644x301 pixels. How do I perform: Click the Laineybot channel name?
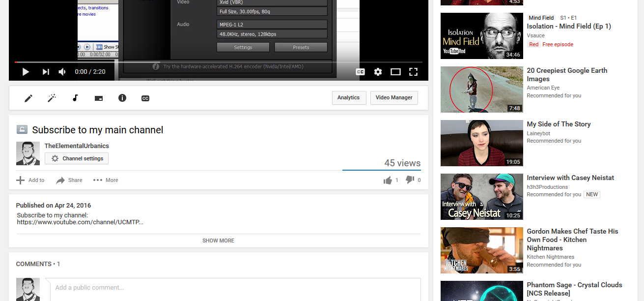539,133
